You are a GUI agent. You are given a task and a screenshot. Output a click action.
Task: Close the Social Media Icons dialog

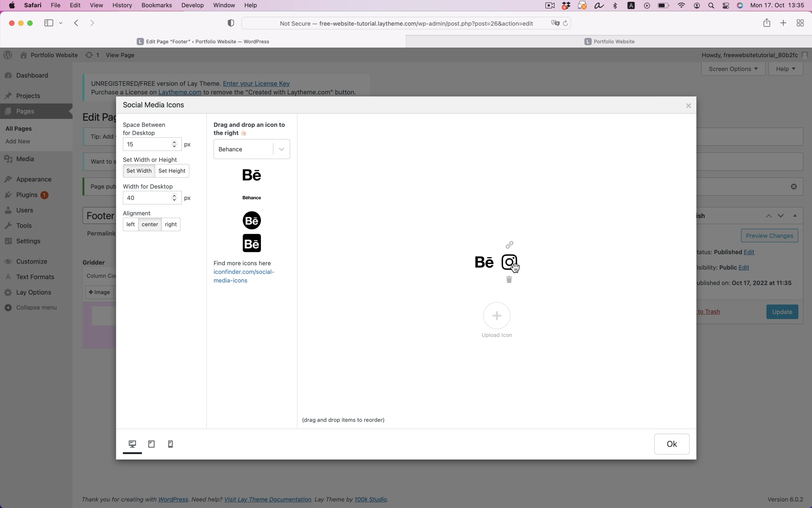coord(689,106)
